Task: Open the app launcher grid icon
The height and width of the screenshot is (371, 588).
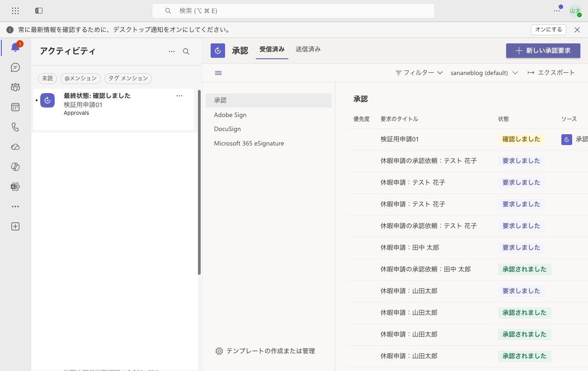Action: pyautogui.click(x=15, y=10)
